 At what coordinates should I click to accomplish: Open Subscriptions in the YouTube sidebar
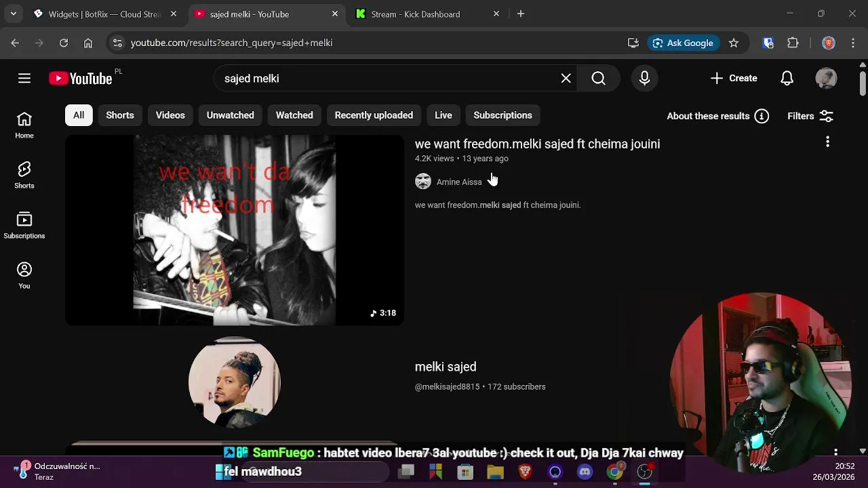(x=24, y=226)
